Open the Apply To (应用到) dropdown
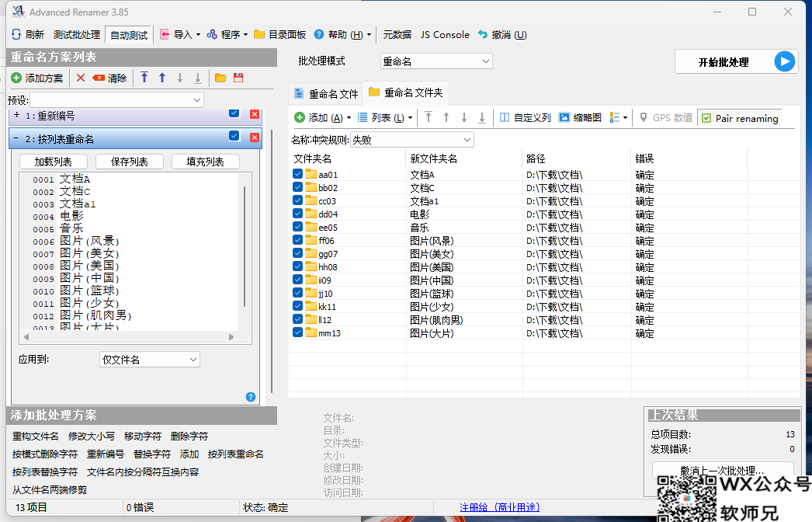812x522 pixels. pos(150,359)
